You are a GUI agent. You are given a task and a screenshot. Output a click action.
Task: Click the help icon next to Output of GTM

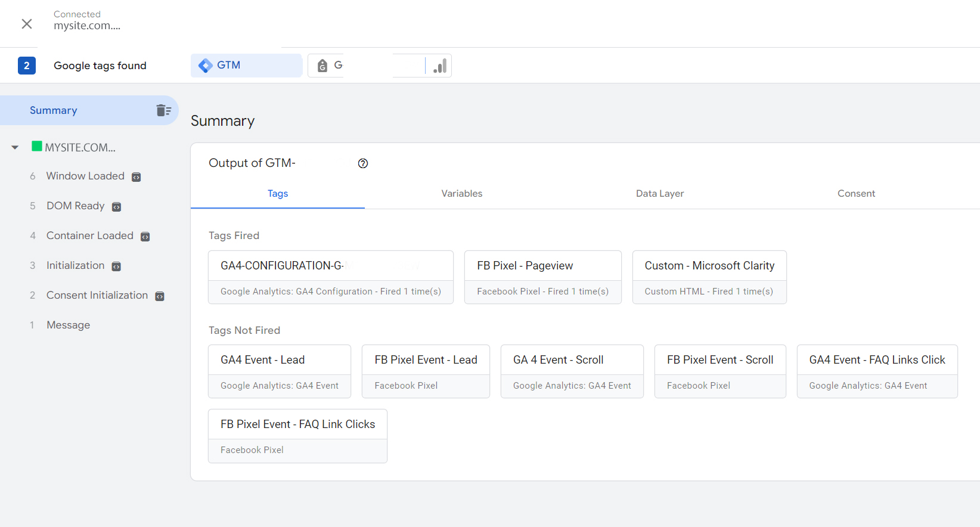click(x=363, y=163)
